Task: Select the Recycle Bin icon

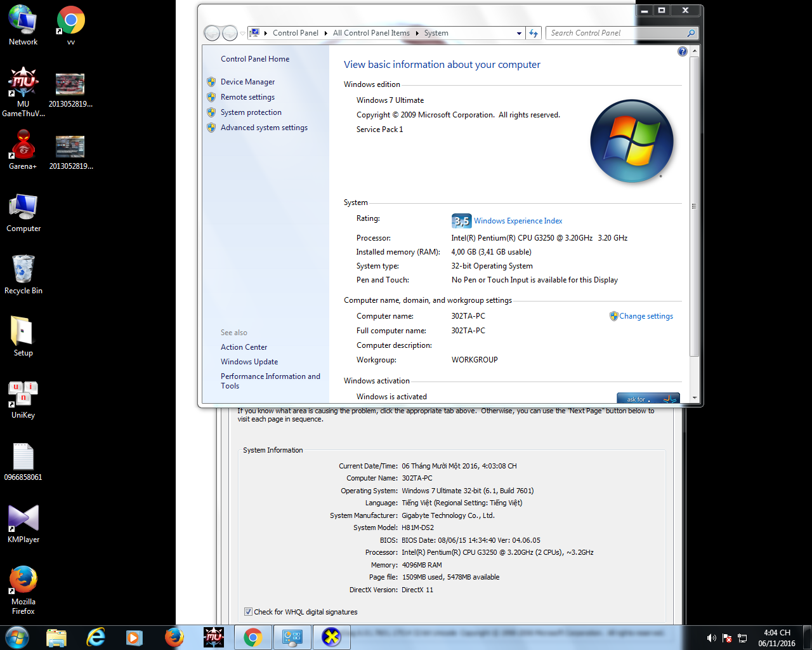Action: 23,274
